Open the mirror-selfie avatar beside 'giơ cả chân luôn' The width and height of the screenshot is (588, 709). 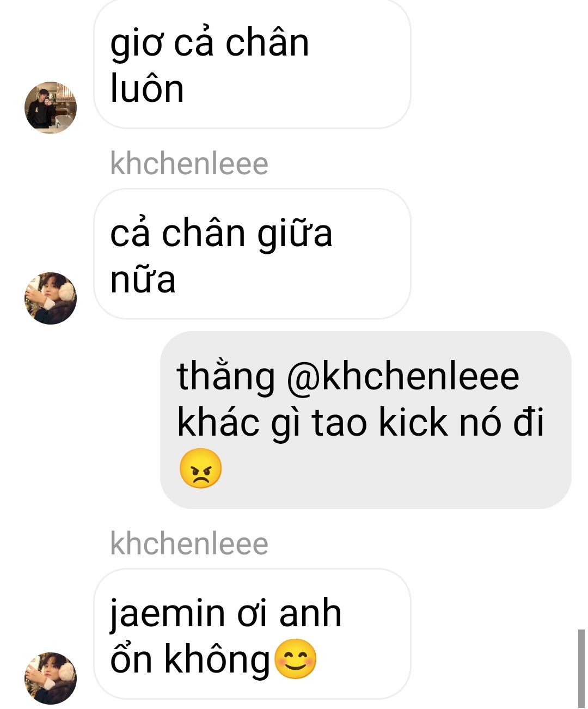pyautogui.click(x=51, y=108)
